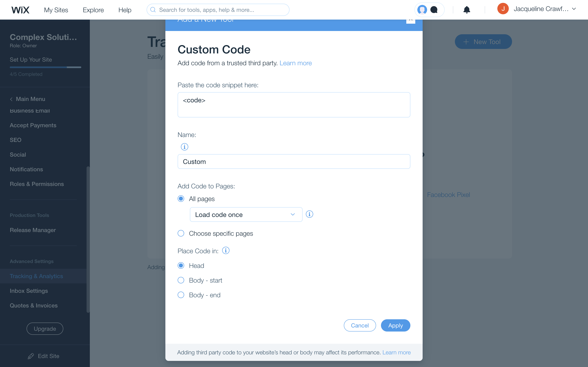The width and height of the screenshot is (588, 367).
Task: Click the Apply button
Action: point(395,325)
